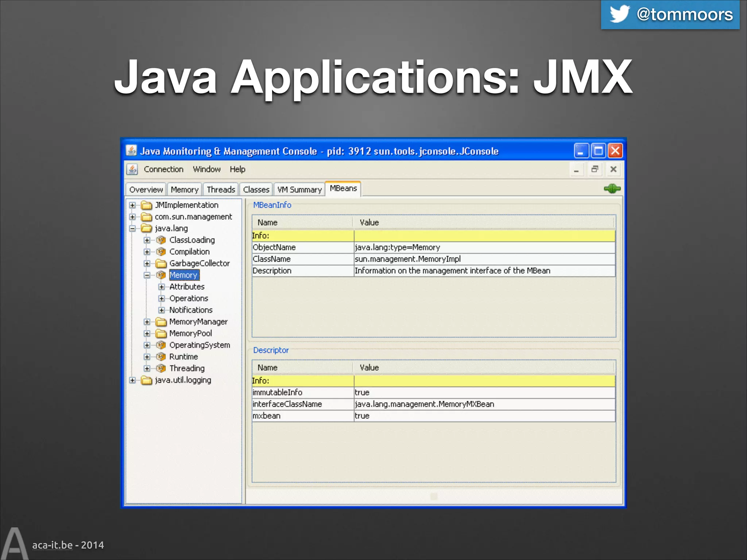Click the Compilation MBean icon
Viewport: 747px width, 560px height.
pos(161,252)
